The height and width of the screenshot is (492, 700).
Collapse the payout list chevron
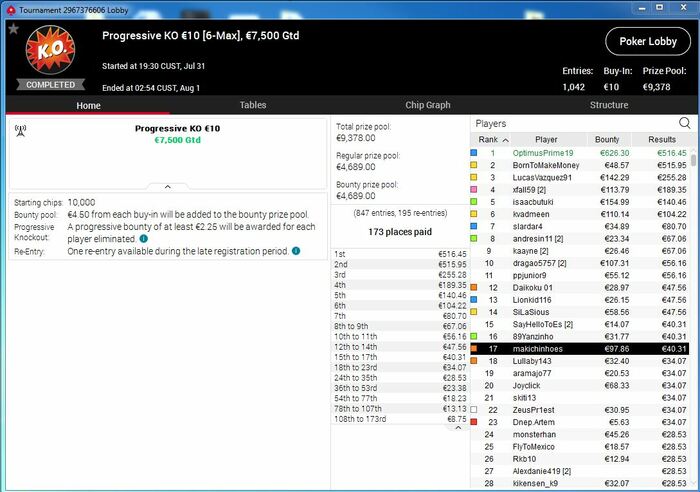[458, 428]
